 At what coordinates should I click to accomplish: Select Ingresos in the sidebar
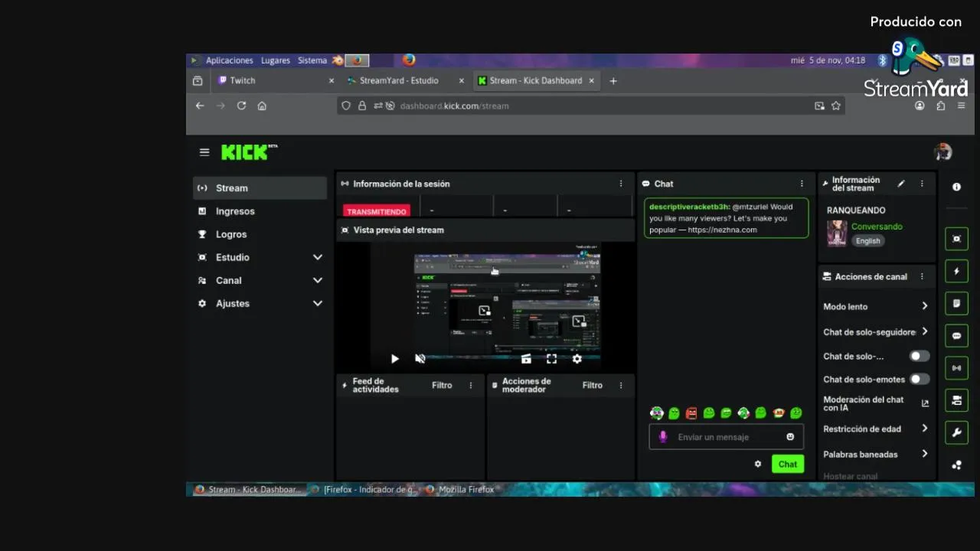pos(260,211)
